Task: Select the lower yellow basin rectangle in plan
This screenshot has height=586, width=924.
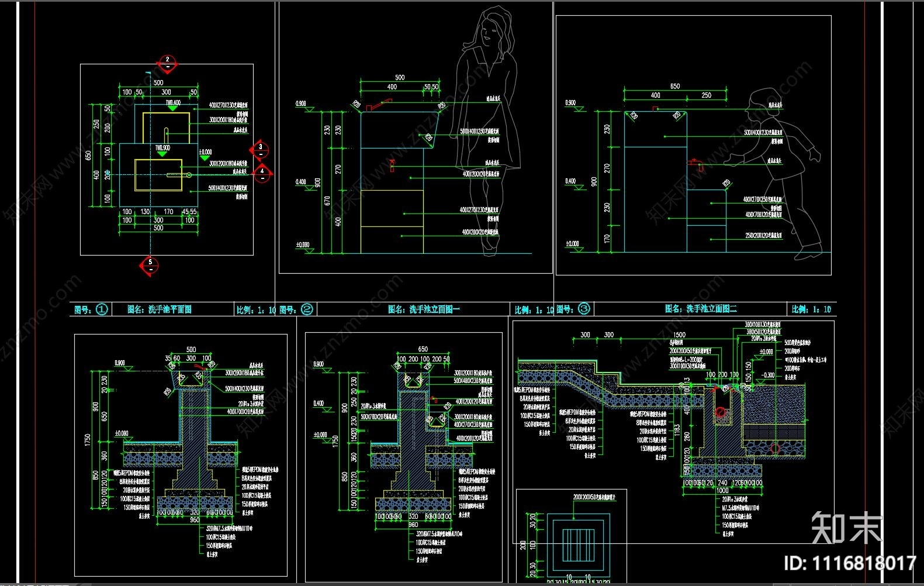Action: pyautogui.click(x=158, y=175)
